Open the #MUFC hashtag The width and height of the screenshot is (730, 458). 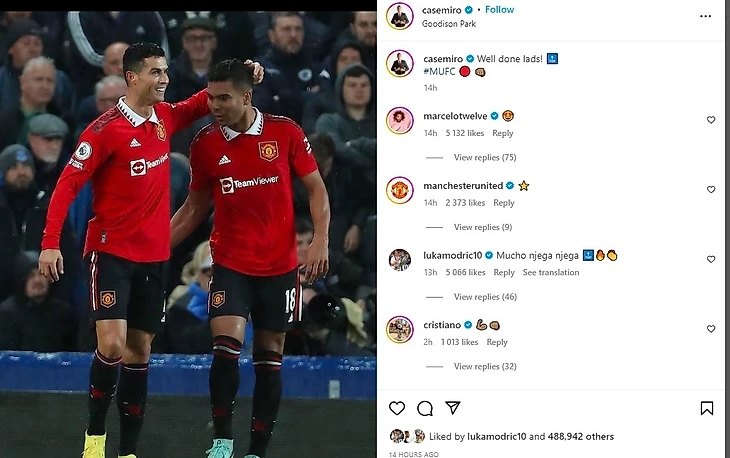439,71
